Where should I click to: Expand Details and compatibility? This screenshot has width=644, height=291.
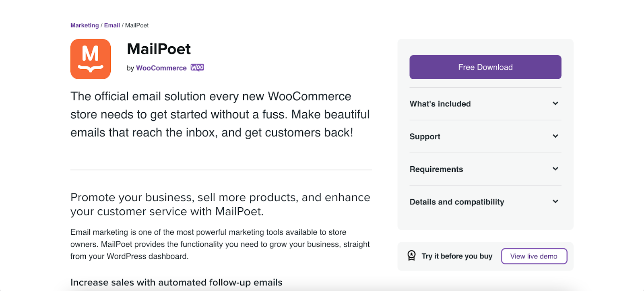[x=485, y=202]
